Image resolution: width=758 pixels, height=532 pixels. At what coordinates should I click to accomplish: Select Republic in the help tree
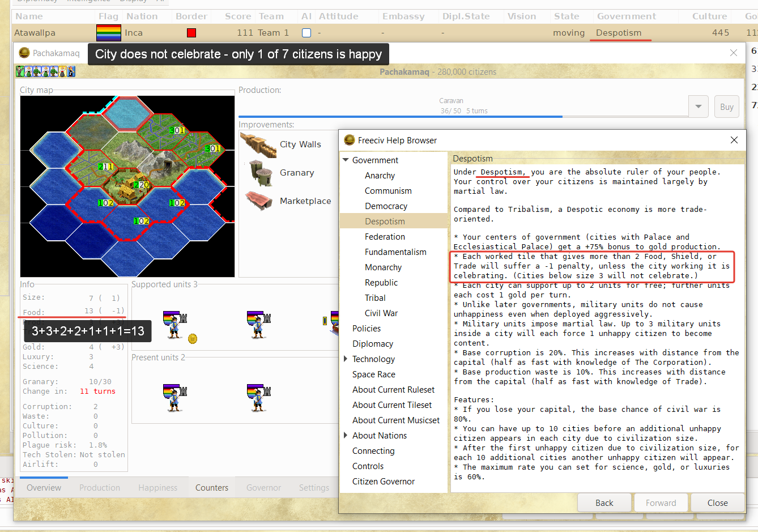(381, 283)
